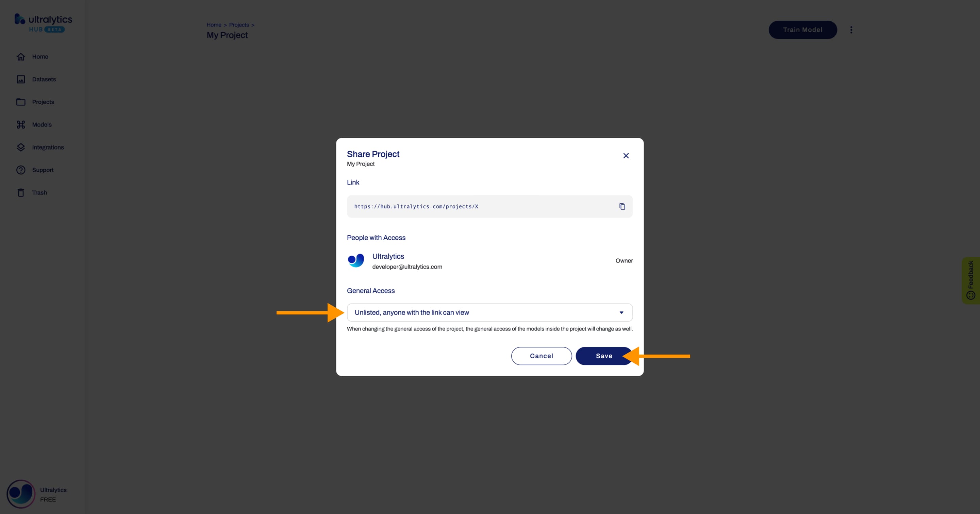Click the dropdown arrow on access selector
This screenshot has width=980, height=514.
coord(620,312)
